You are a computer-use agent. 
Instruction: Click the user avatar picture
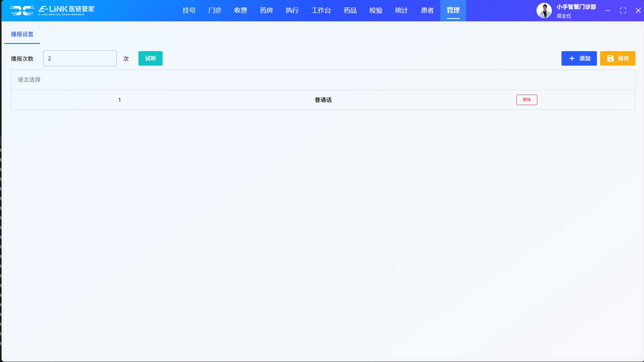(x=544, y=10)
